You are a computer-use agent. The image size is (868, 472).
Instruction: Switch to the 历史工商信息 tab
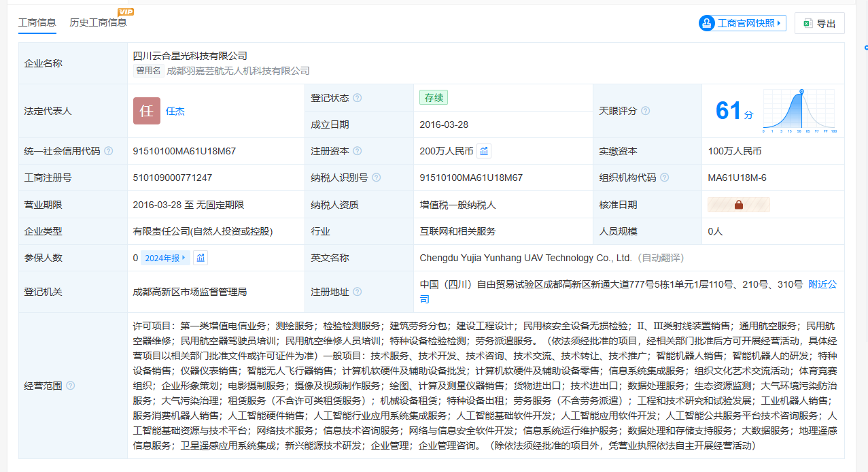point(98,22)
